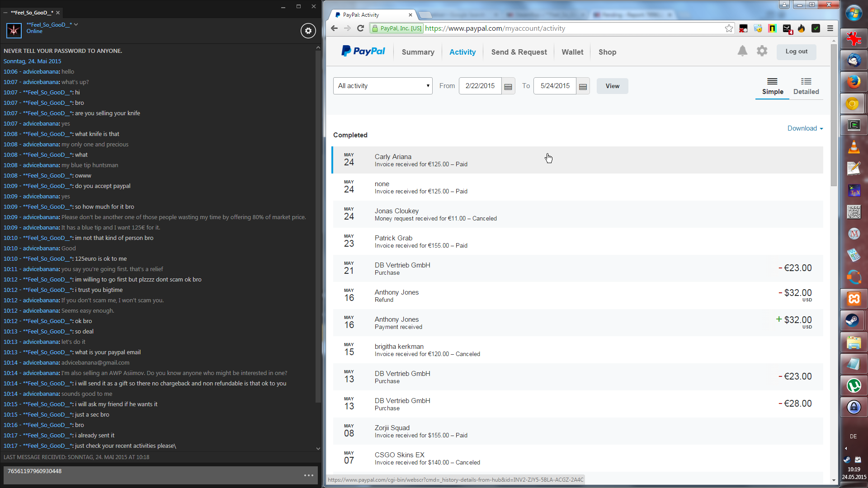The width and height of the screenshot is (868, 488).
Task: Switch to the Detailed view
Action: pyautogui.click(x=806, y=86)
